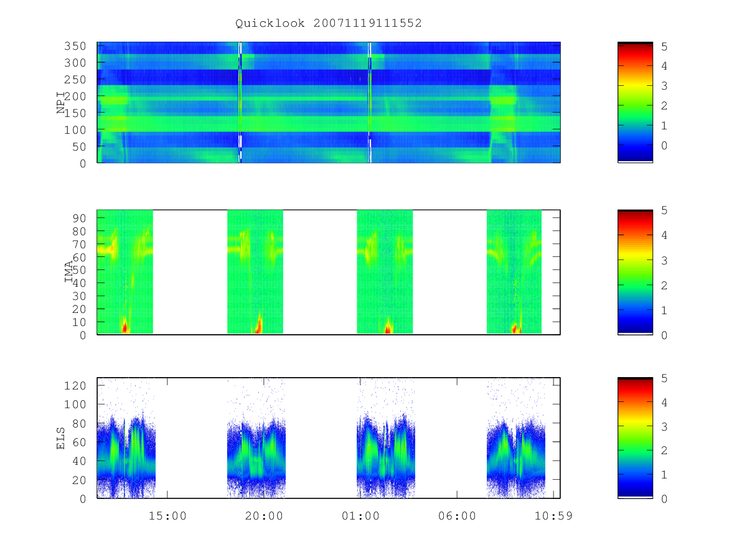Click the 0 label on NPI colorbar
This screenshot has height=560, width=747.
pyautogui.click(x=664, y=145)
